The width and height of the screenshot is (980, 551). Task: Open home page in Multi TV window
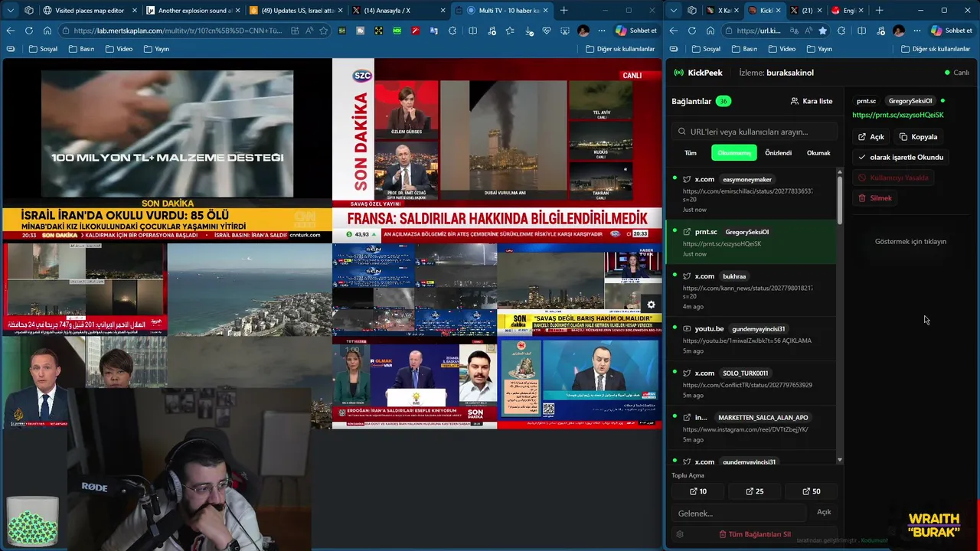(x=47, y=31)
